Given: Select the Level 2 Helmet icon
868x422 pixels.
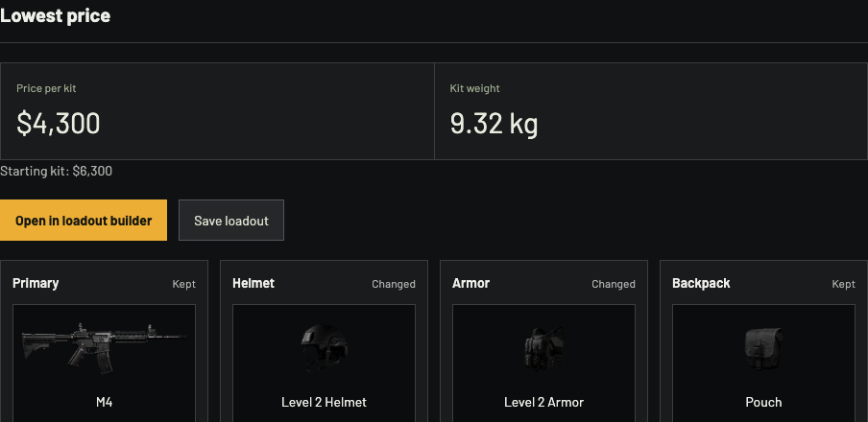Looking at the screenshot, I should click(324, 348).
